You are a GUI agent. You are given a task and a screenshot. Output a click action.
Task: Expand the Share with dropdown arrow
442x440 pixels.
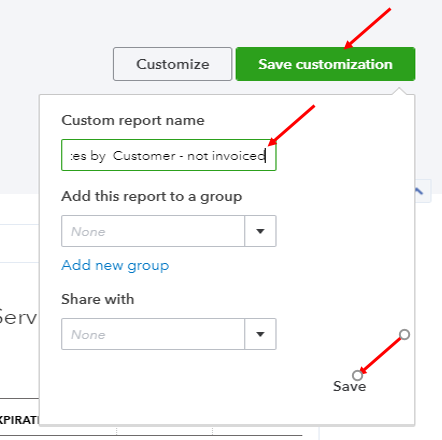[x=260, y=334]
